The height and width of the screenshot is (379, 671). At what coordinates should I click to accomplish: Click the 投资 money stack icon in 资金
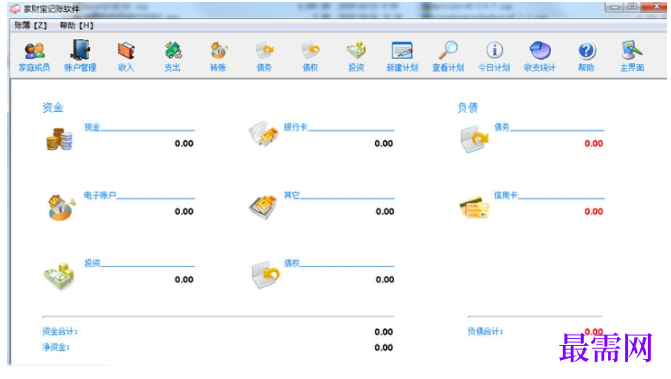tap(59, 276)
